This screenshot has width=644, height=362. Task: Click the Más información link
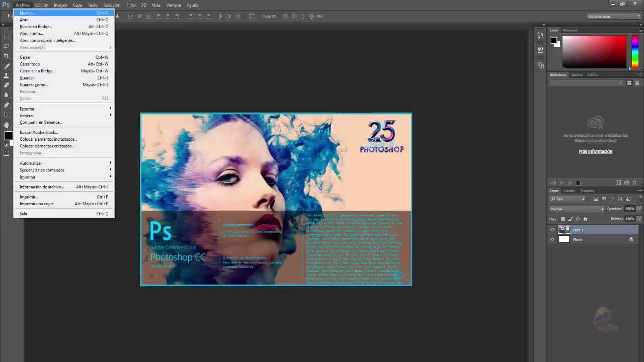[596, 151]
